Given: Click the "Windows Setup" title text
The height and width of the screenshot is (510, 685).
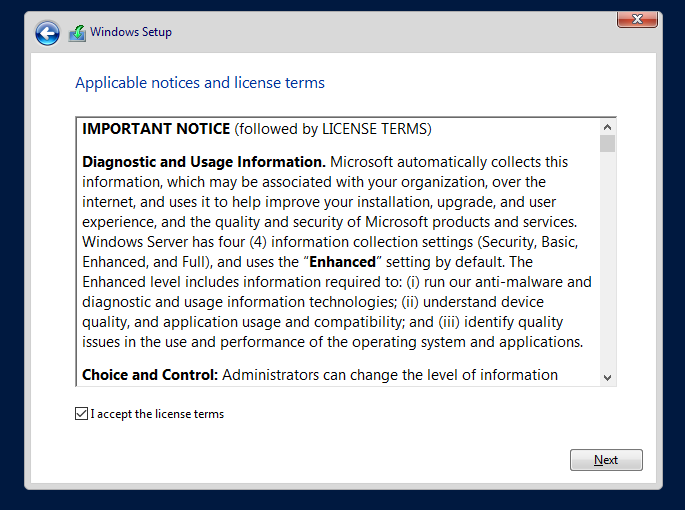Looking at the screenshot, I should (131, 32).
